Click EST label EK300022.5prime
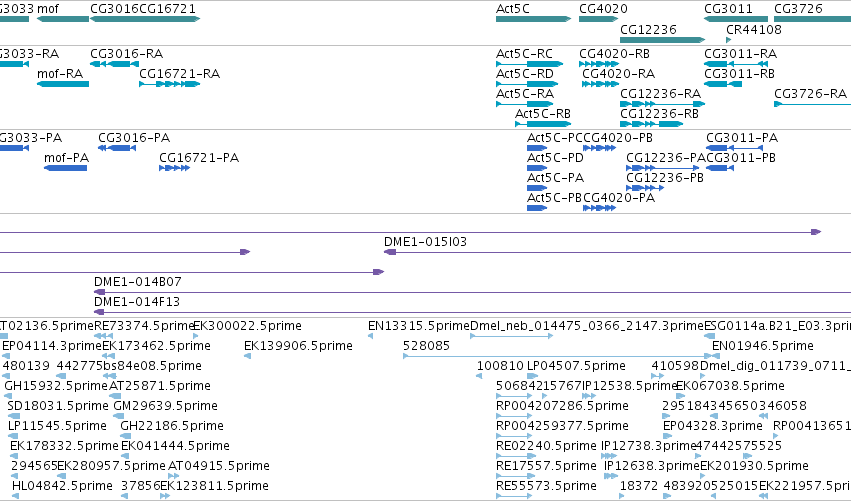This screenshot has width=851, height=501. click(x=247, y=326)
